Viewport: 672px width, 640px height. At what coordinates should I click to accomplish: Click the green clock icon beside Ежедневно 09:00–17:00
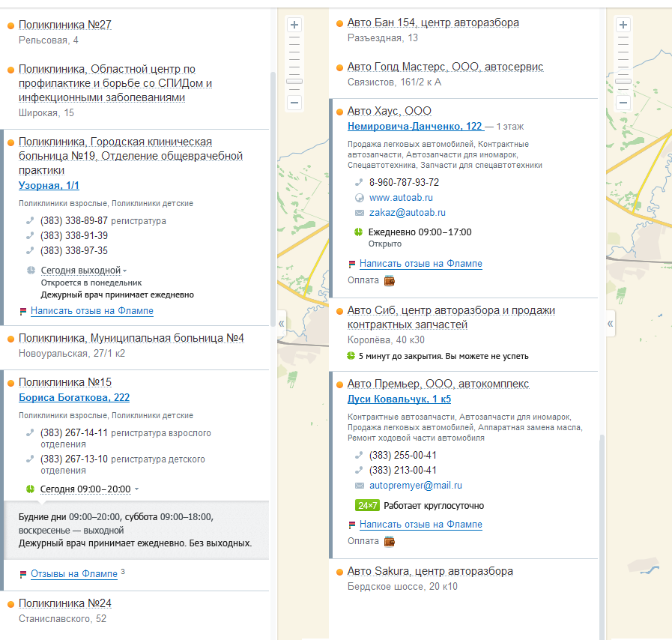(358, 232)
